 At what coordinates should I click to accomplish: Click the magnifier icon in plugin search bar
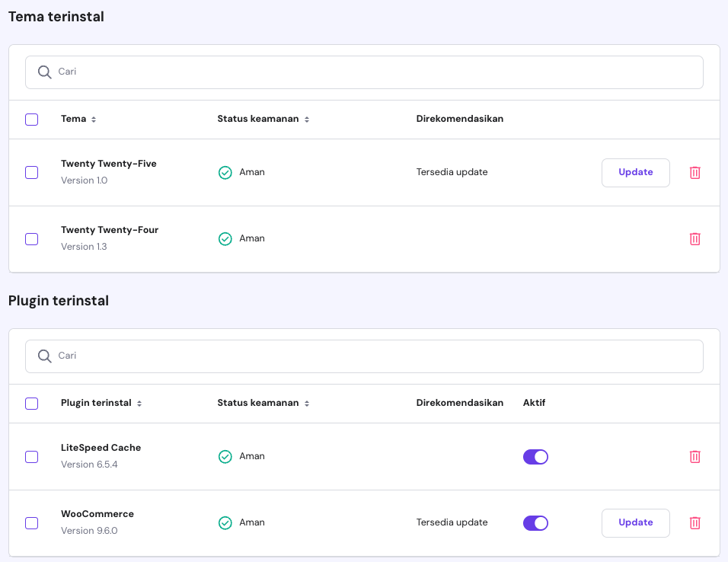pos(44,356)
